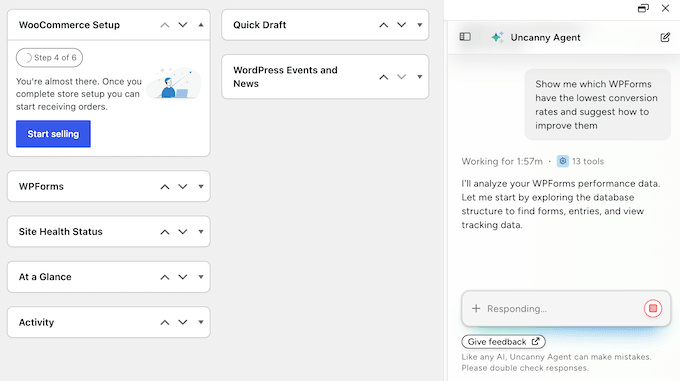Move WordPress Events and News down
680x381 pixels.
(402, 77)
